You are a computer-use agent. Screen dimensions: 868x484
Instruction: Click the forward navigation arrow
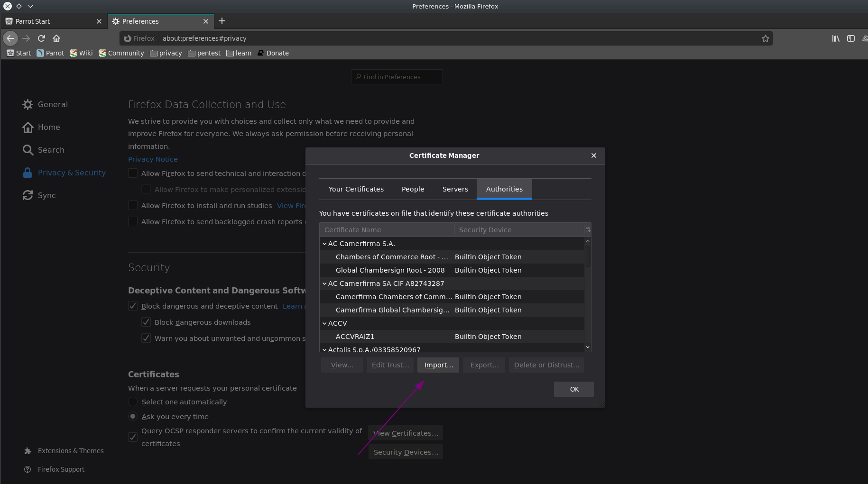[x=26, y=38]
